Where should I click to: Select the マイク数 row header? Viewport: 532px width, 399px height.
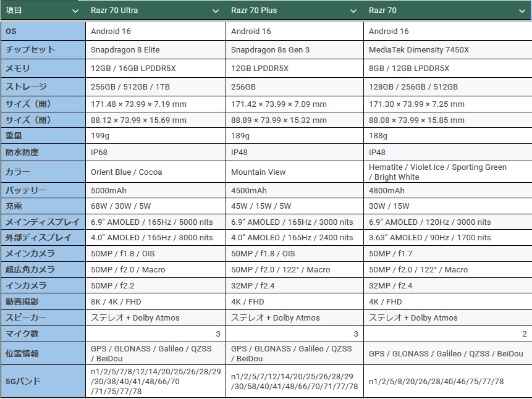tap(43, 334)
